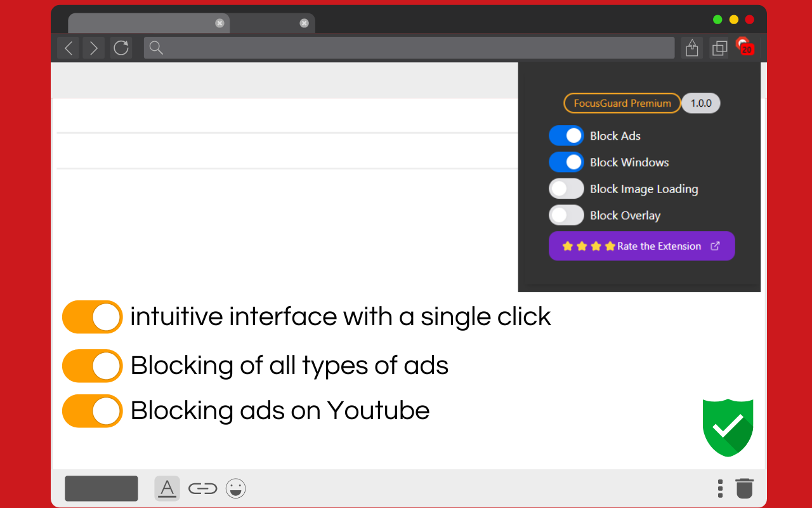Insert a link using the link icon
The height and width of the screenshot is (508, 812).
coord(202,488)
